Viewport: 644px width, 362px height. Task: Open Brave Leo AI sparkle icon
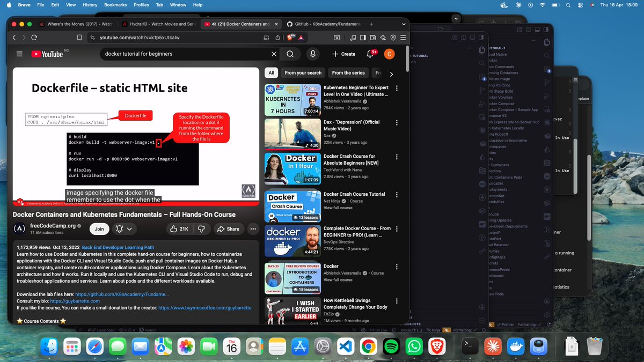(383, 38)
